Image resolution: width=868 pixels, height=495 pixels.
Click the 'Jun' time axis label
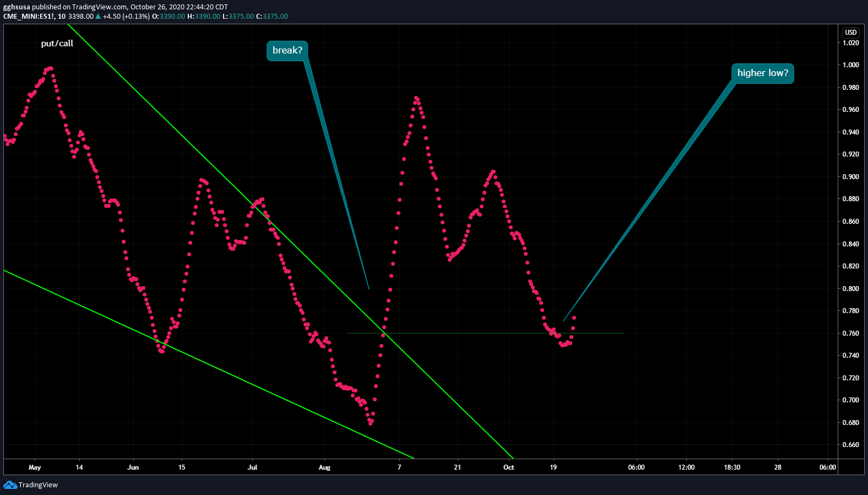(133, 467)
